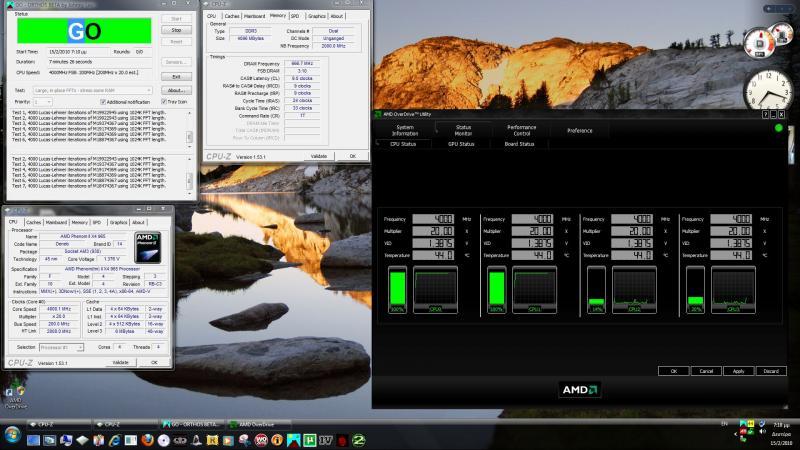Toggle the Tray Icon checkbox in Orthos

(162, 102)
